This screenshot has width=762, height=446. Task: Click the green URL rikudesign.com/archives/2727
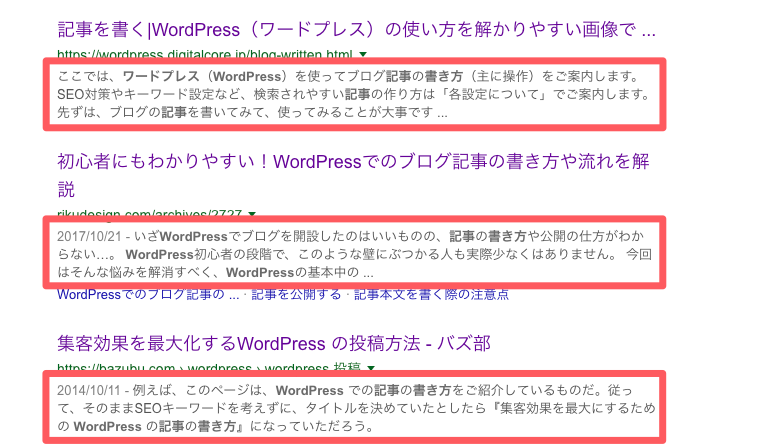[x=149, y=213]
